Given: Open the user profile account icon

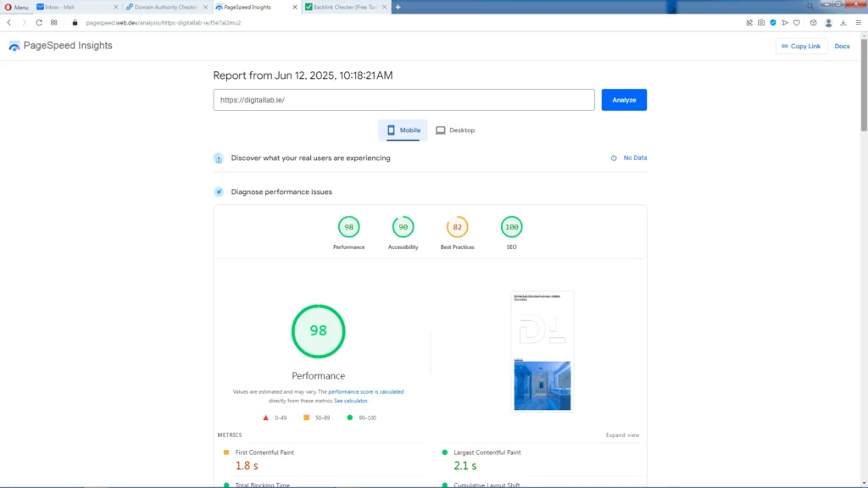Looking at the screenshot, I should click(x=829, y=23).
